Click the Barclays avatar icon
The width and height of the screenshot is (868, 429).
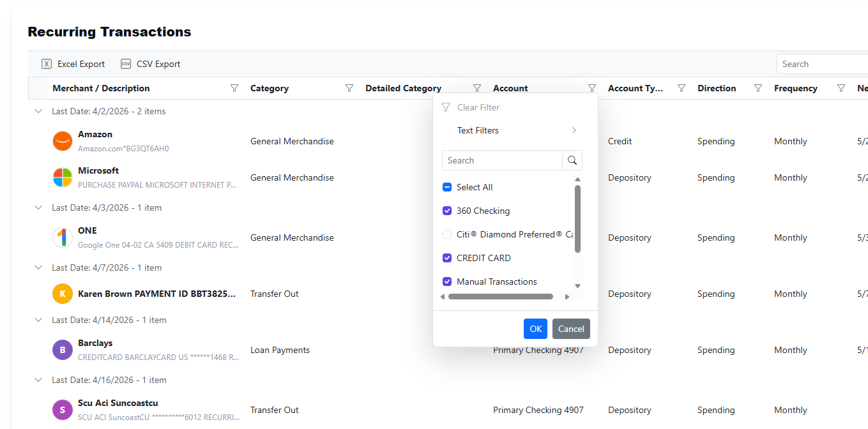pyautogui.click(x=63, y=350)
